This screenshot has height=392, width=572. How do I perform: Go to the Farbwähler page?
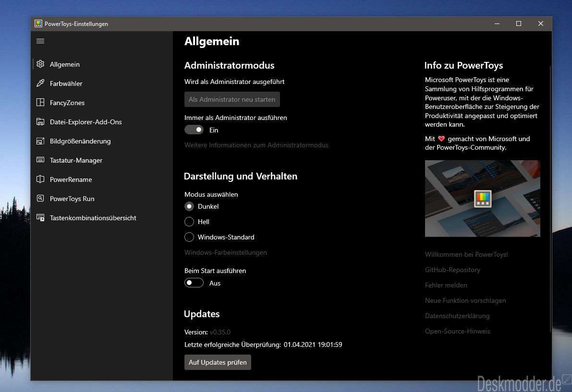point(102,83)
